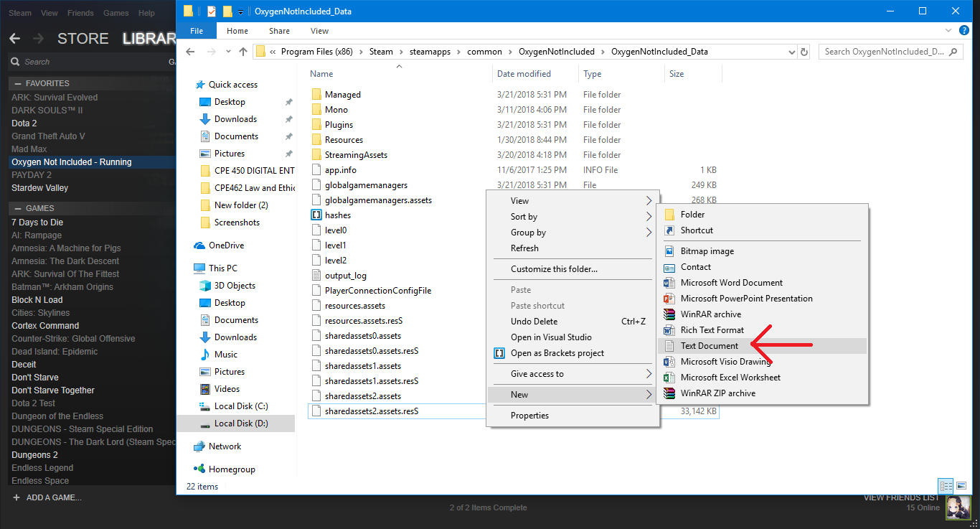Open the Customize Quick Access Toolbar arrow
This screenshot has height=529, width=980.
[240, 12]
